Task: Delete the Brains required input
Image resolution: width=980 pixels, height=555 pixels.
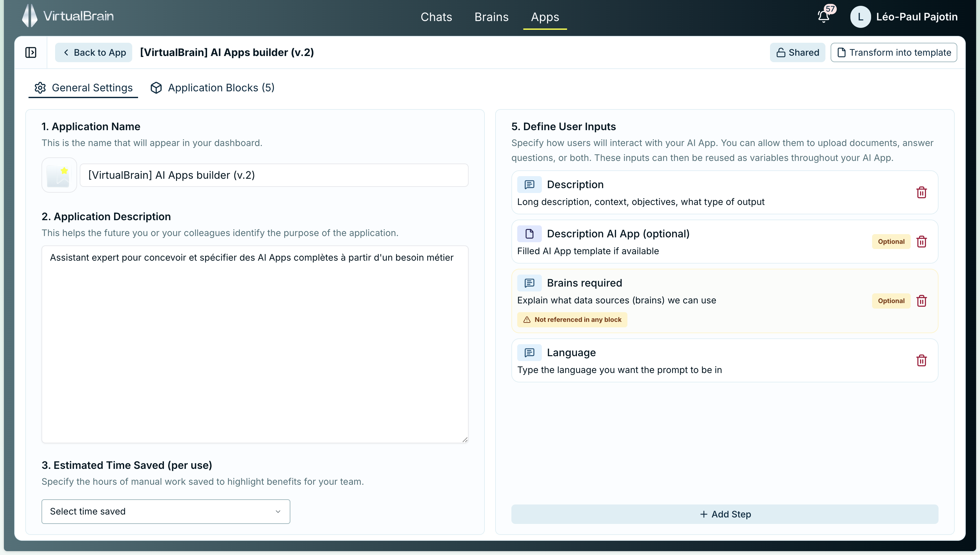Action: (921, 301)
